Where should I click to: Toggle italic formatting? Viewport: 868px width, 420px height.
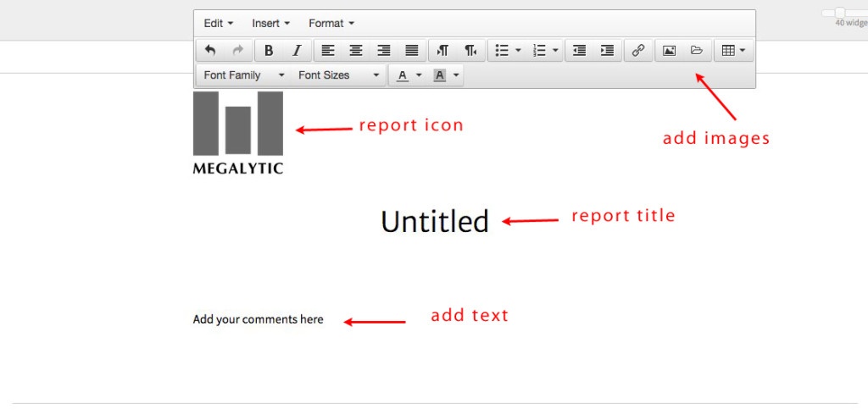coord(297,51)
